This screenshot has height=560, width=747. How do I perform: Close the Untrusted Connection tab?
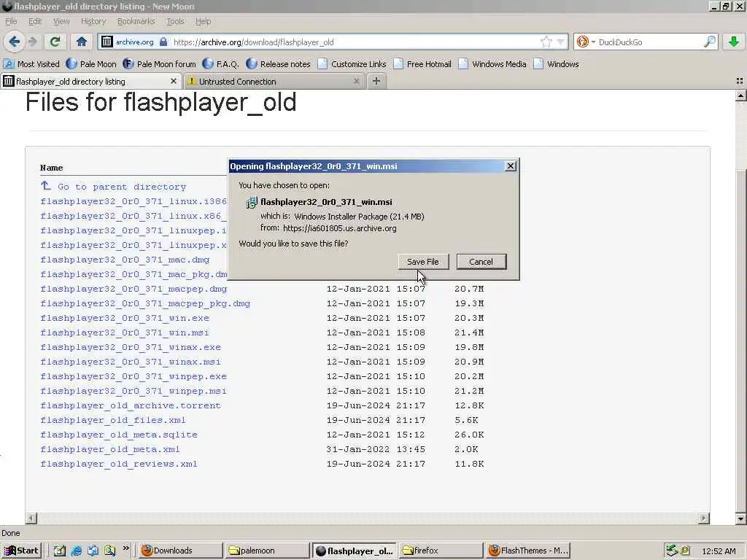click(356, 82)
